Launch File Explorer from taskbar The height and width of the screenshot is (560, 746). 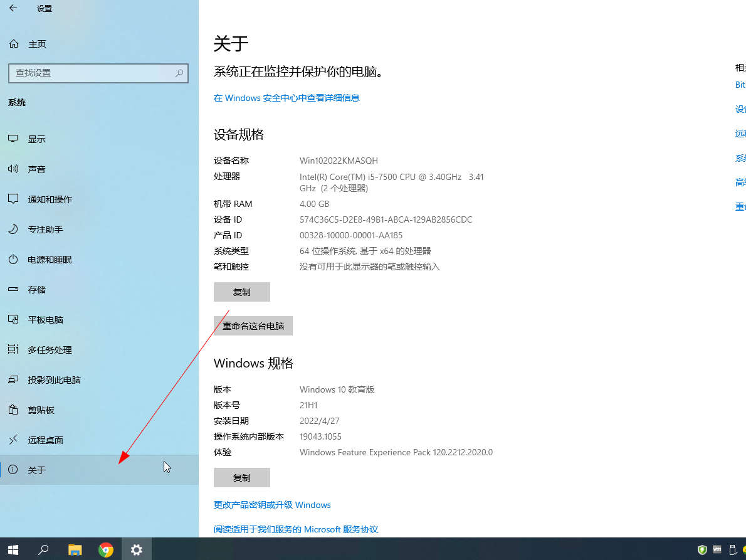[x=75, y=549]
